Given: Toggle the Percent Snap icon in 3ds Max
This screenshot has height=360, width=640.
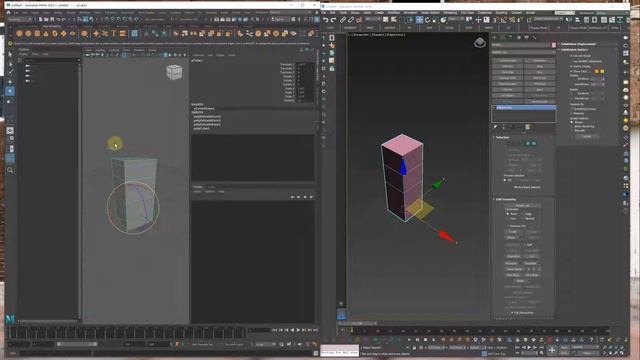Looking at the screenshot, I should (x=512, y=20).
